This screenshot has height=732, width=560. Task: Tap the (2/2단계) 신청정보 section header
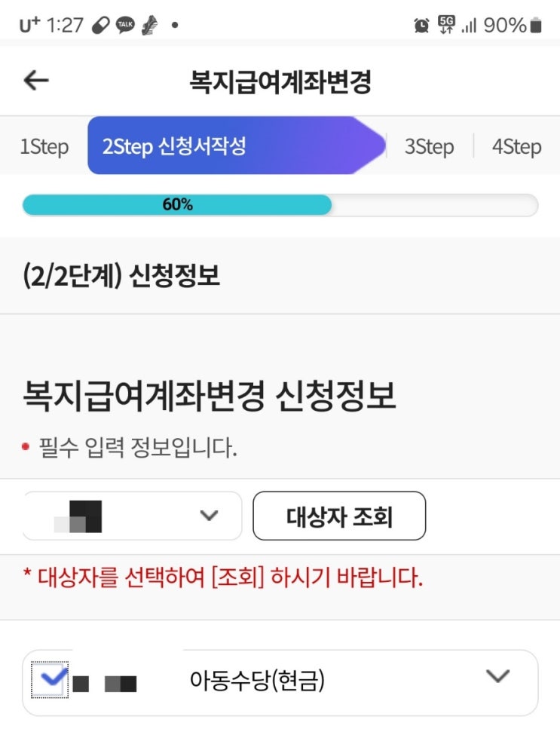(x=121, y=276)
